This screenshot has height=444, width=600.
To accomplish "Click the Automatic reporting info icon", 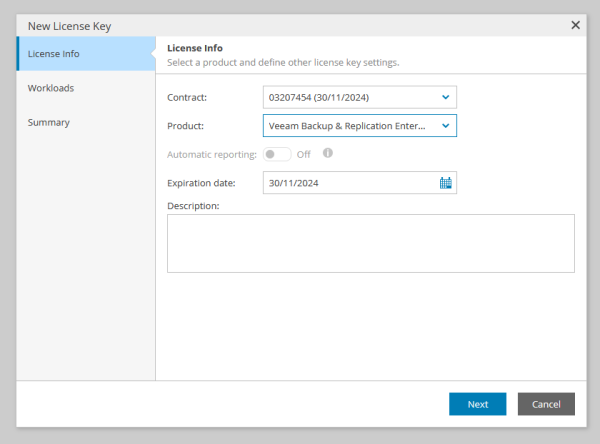I will tap(328, 153).
